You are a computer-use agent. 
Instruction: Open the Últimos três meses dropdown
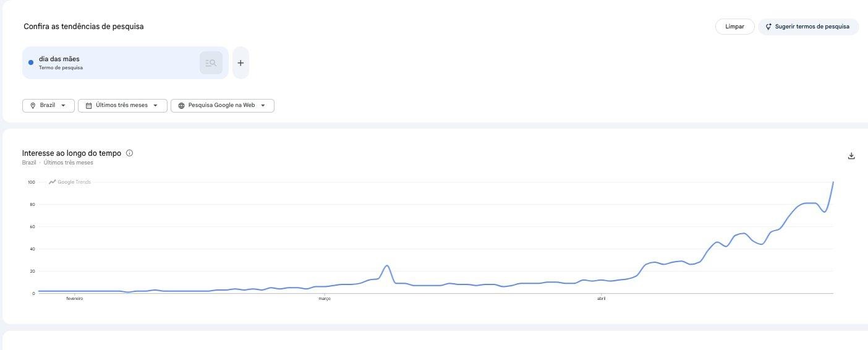122,106
